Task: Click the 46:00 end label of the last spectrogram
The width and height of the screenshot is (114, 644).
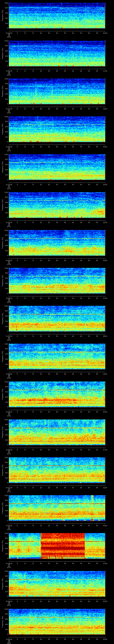Action: coord(105,639)
